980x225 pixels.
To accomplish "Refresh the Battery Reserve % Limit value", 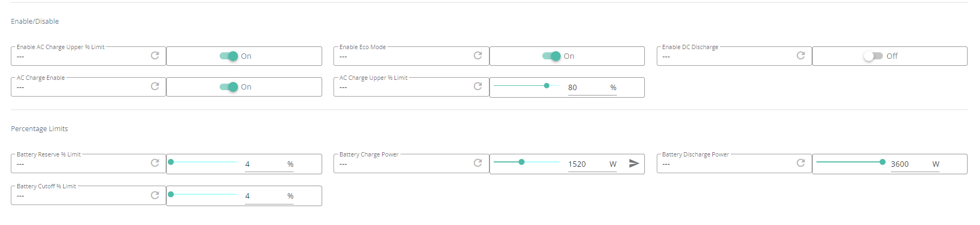I will click(155, 163).
